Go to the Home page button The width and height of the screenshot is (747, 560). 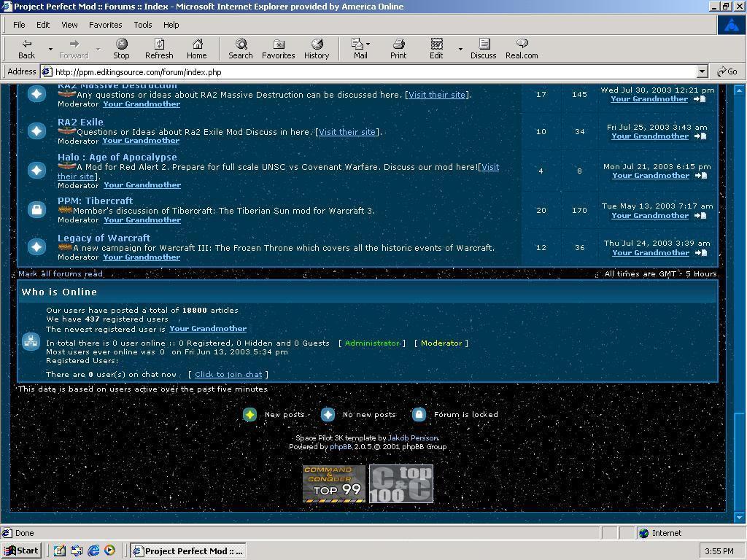[x=197, y=49]
